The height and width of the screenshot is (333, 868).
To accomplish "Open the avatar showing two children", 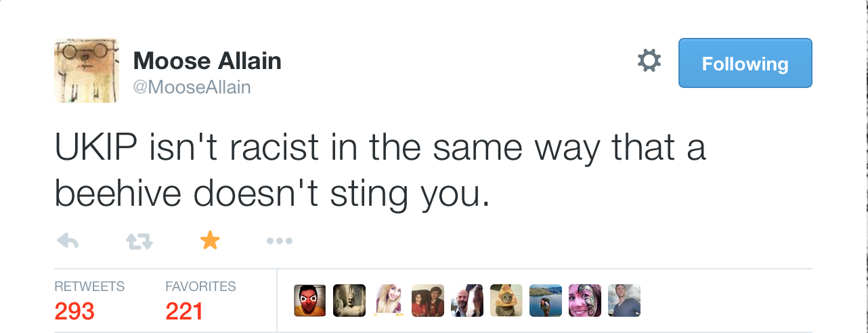I will coord(428,301).
